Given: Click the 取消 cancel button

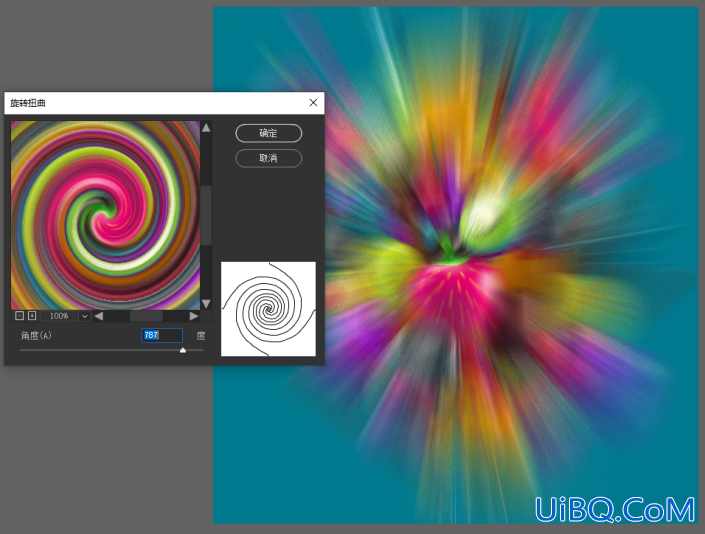Looking at the screenshot, I should tap(268, 158).
